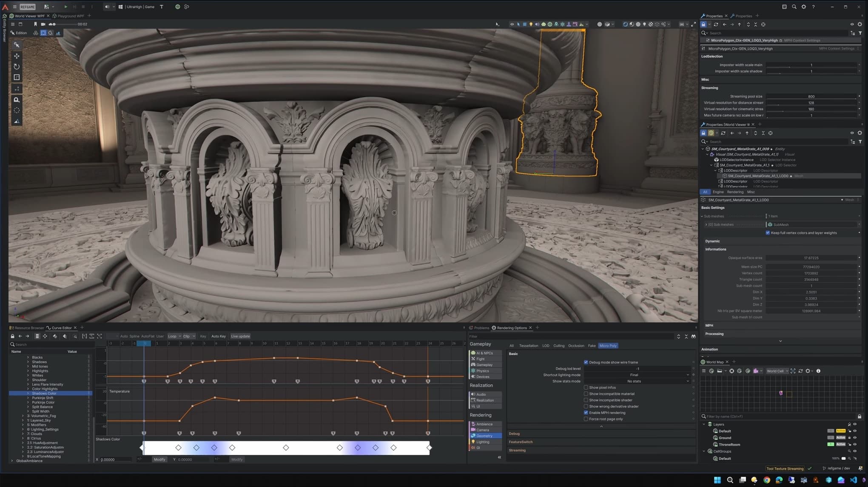Click the binoculars icon in Rendering Options

pyautogui.click(x=693, y=336)
